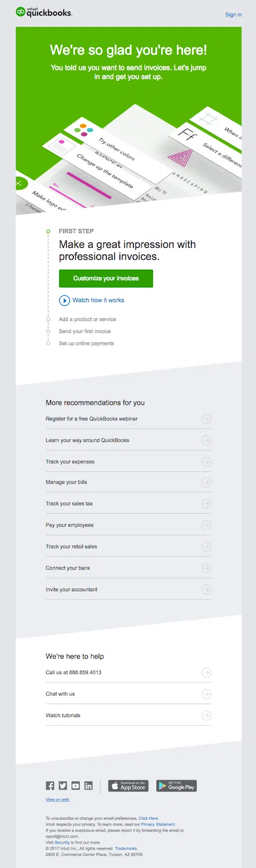Open the LinkedIn social icon
The image size is (256, 868).
point(88,786)
